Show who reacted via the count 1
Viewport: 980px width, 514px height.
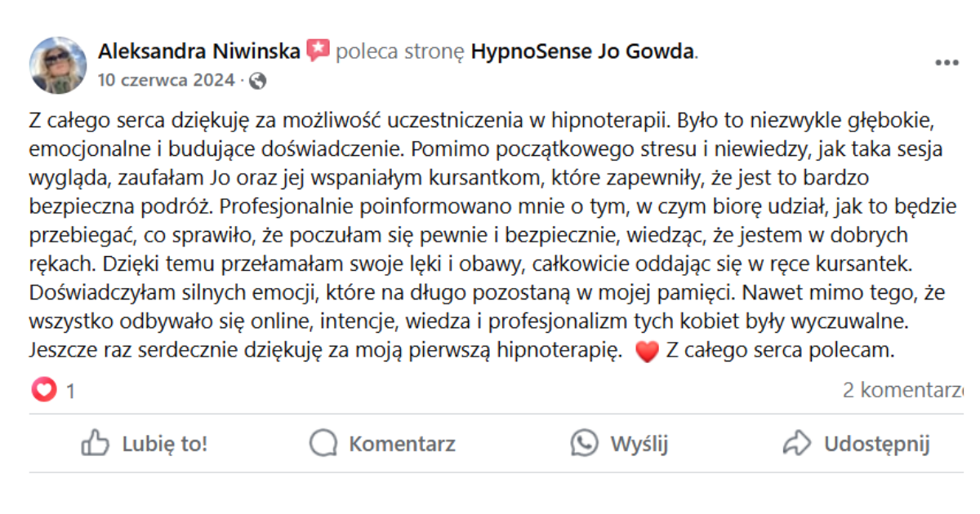click(70, 392)
